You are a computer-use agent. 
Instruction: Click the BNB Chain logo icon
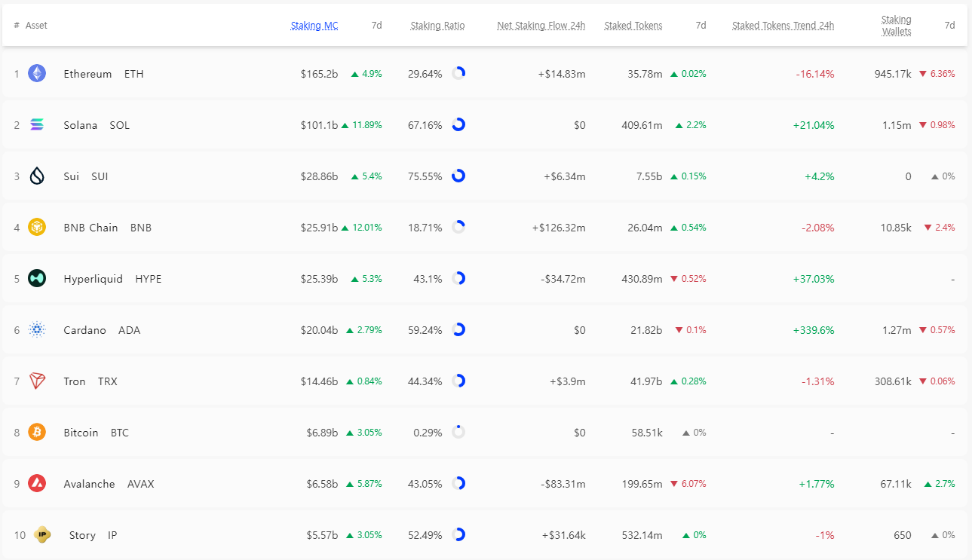[37, 227]
